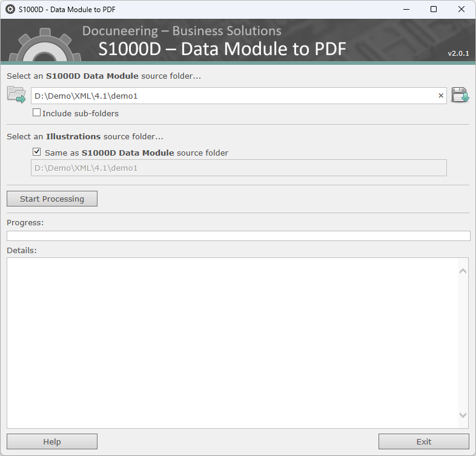The height and width of the screenshot is (456, 476).
Task: Click the disabled Illustrations folder path field
Action: [239, 168]
